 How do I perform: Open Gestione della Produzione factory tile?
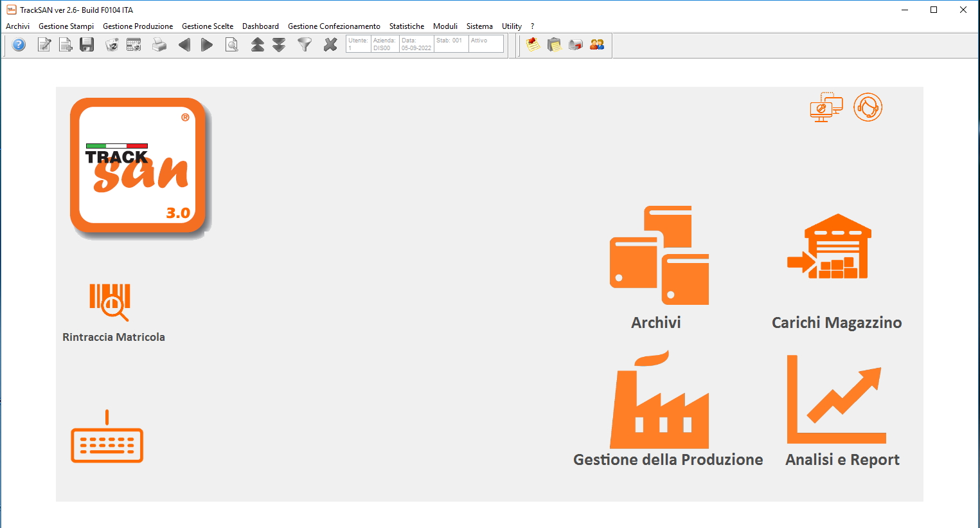point(659,399)
